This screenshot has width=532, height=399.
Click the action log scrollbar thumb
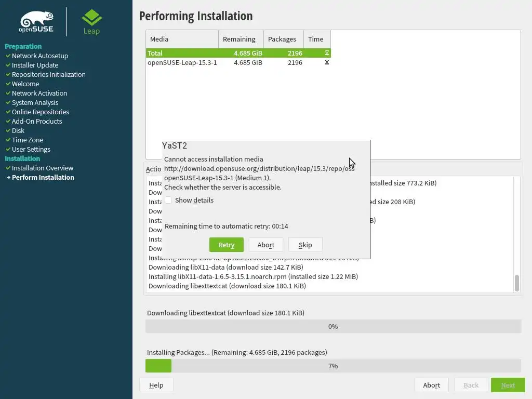point(517,283)
